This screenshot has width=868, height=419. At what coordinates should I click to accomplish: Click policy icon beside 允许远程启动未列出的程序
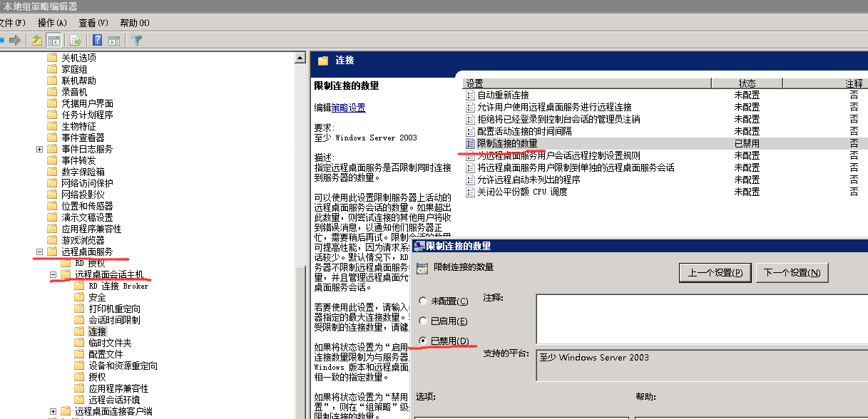470,180
